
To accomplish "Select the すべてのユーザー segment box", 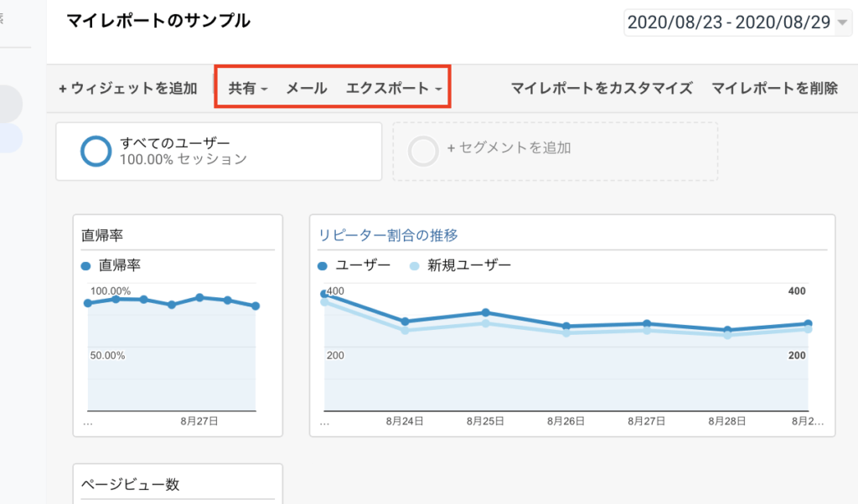I will 219,152.
